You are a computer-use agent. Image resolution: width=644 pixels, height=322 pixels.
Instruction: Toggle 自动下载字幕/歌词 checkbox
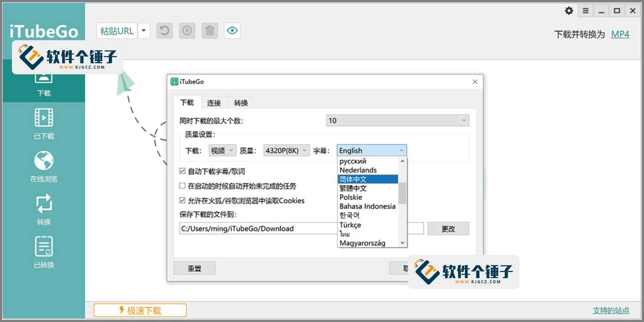(183, 171)
